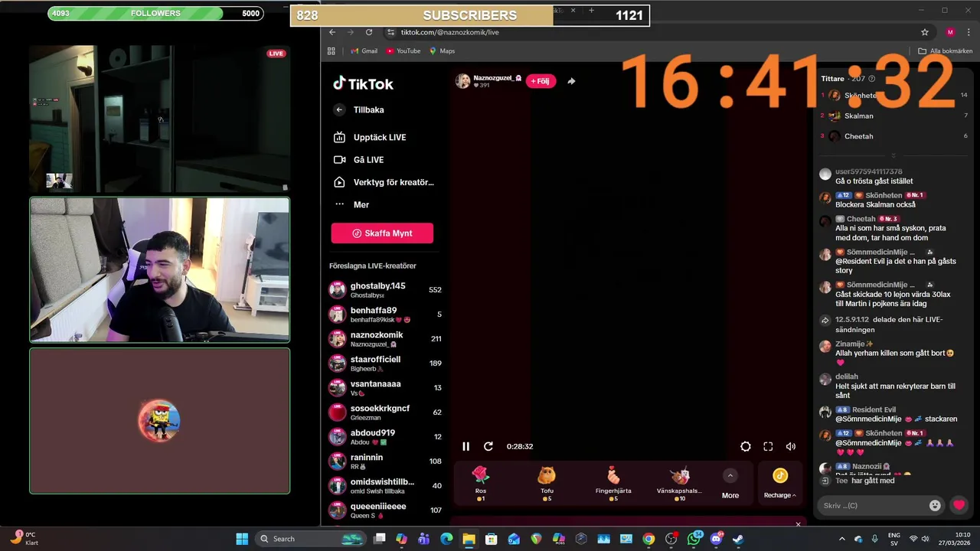Click the address bar URL tiktok.com/@naznozkomik/live

point(449,32)
